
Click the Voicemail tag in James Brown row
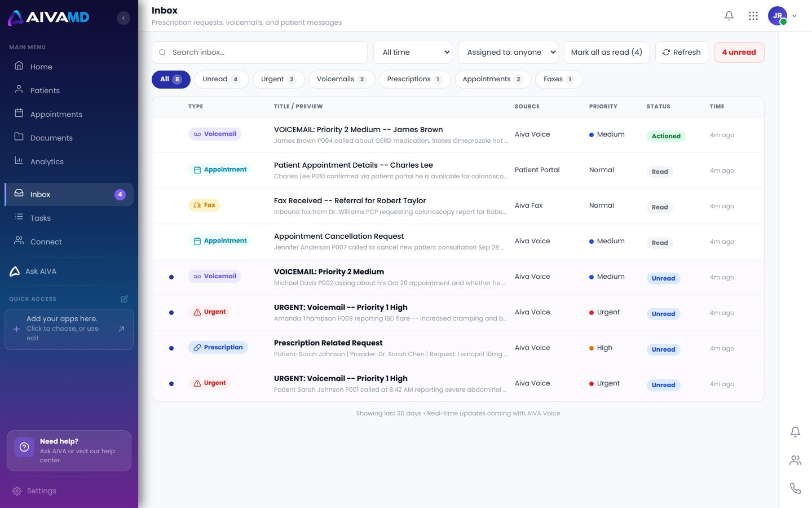pyautogui.click(x=215, y=134)
